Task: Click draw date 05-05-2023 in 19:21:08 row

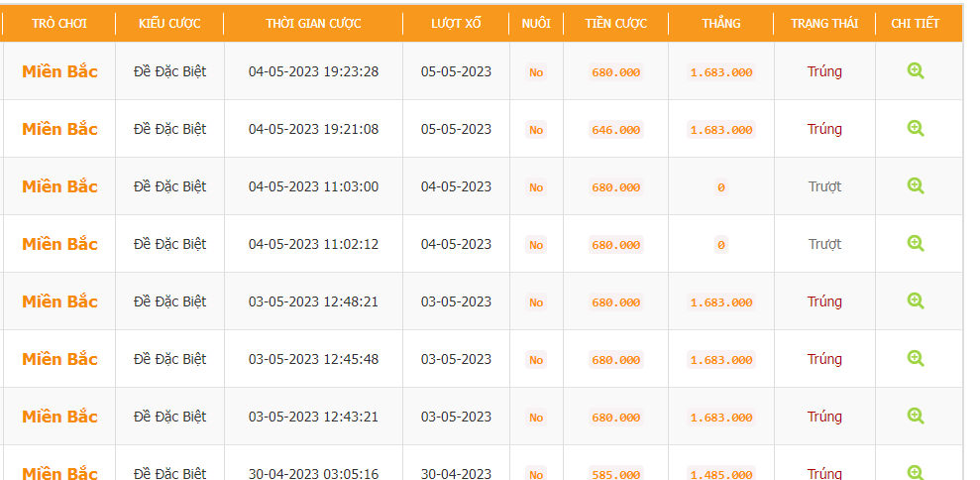Action: pos(456,129)
